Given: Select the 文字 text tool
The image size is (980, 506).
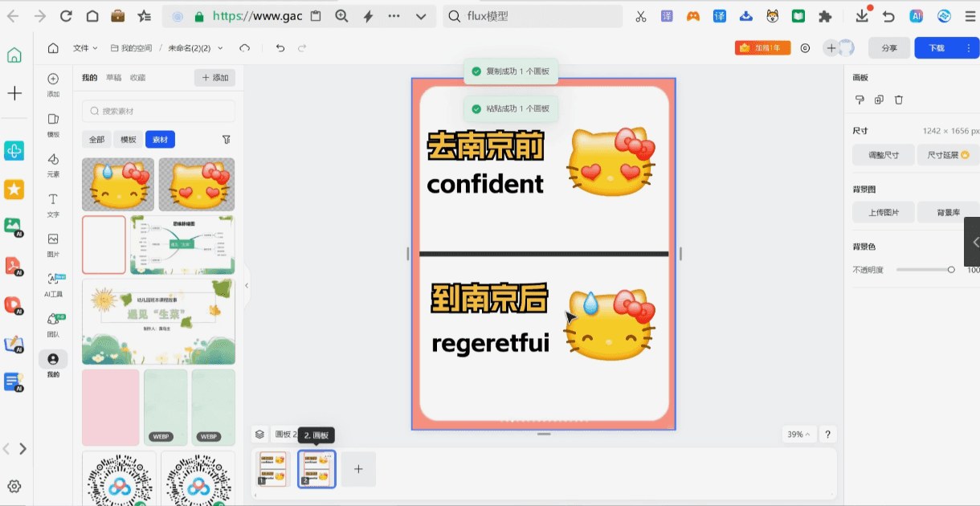Looking at the screenshot, I should pos(53,204).
